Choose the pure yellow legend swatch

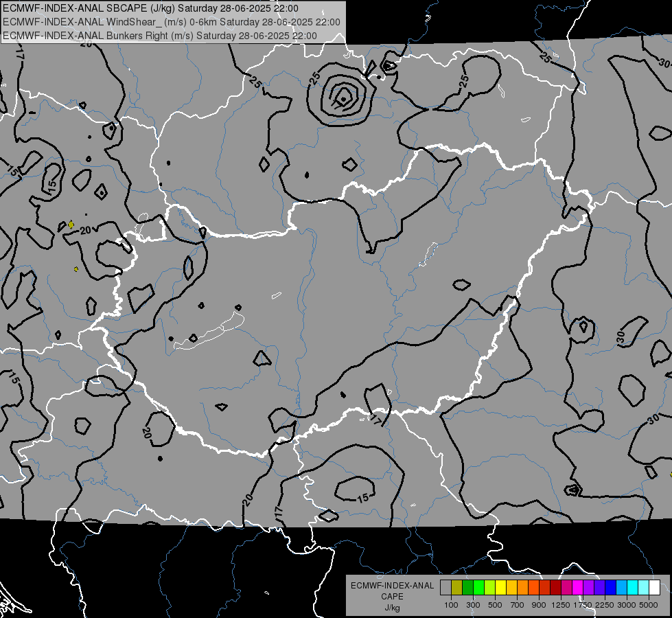(x=500, y=587)
